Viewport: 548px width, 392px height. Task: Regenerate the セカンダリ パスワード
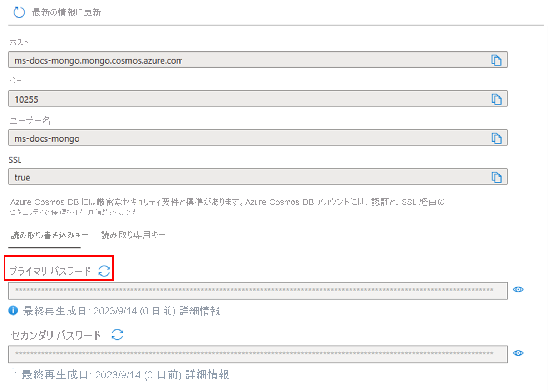(117, 335)
